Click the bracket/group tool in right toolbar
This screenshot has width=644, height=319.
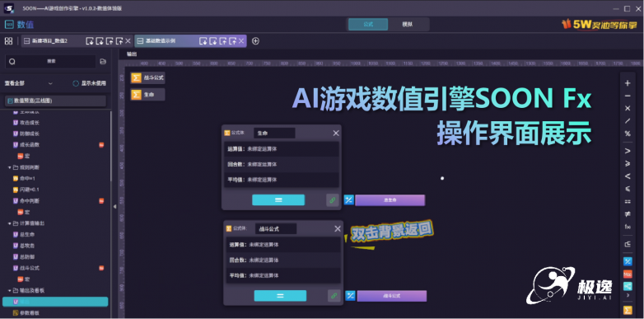[x=628, y=244]
